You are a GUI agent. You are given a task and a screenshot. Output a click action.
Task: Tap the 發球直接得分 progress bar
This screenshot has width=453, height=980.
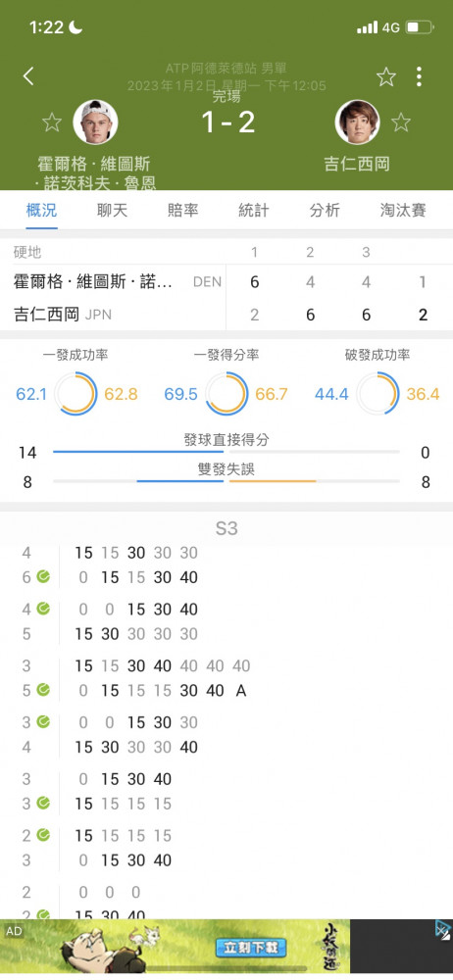point(226,451)
